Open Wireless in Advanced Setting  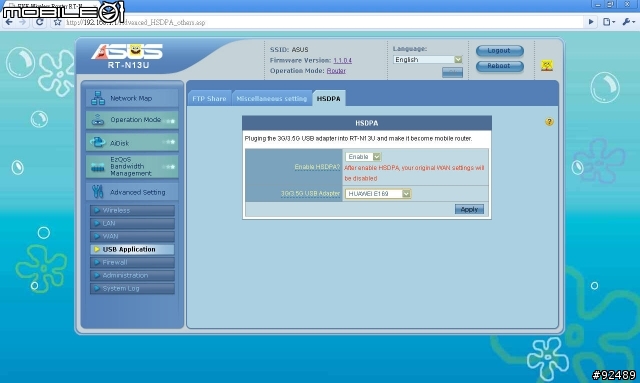(132, 210)
